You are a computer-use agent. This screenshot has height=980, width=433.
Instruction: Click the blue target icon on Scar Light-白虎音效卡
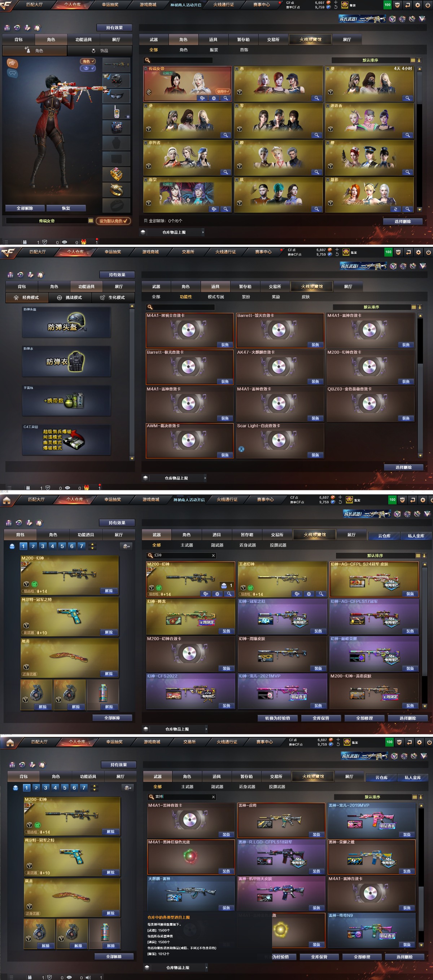click(x=241, y=449)
